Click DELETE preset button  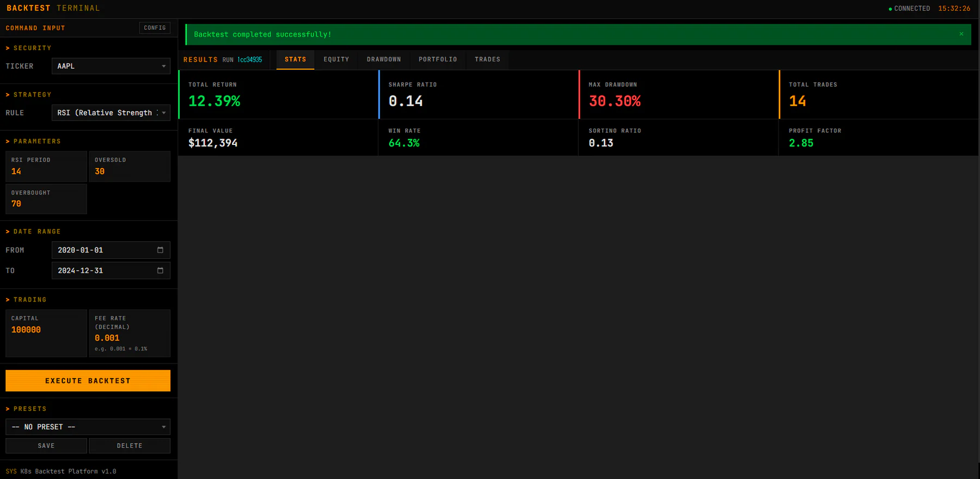tap(130, 446)
